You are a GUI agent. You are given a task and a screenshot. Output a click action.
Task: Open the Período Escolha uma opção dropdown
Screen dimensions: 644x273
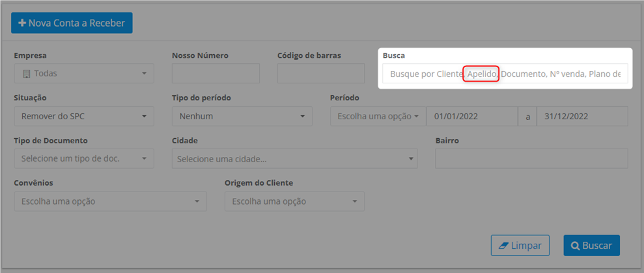click(x=378, y=117)
